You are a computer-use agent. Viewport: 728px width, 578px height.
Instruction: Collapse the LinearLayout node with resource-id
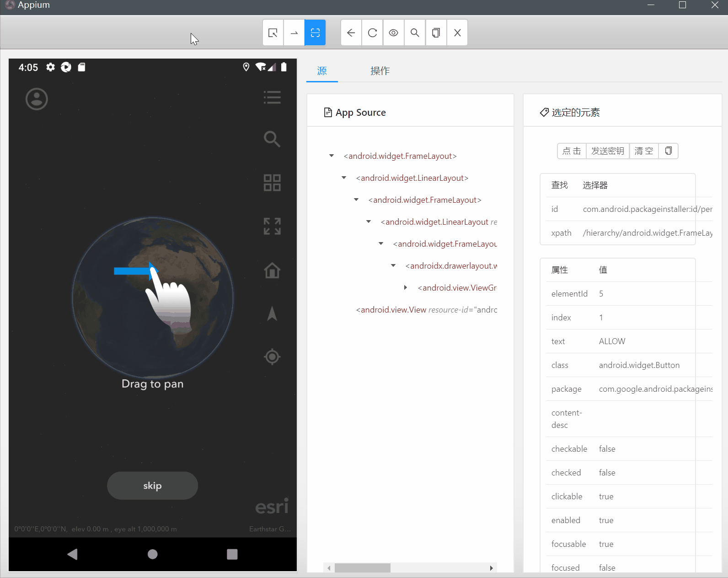coord(369,222)
